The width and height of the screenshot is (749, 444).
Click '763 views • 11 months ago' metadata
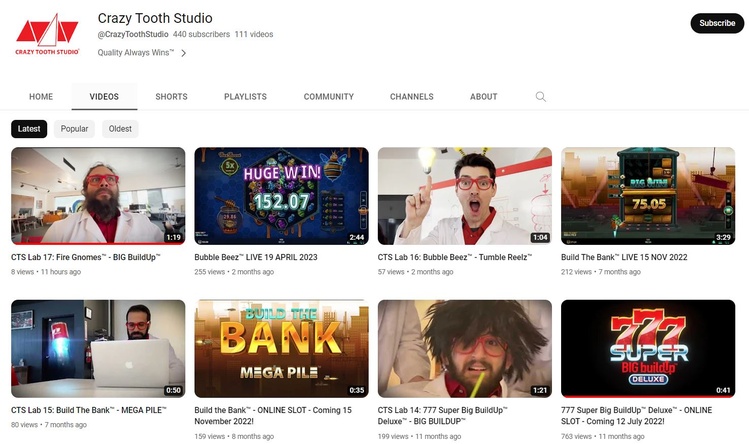[x=602, y=436]
